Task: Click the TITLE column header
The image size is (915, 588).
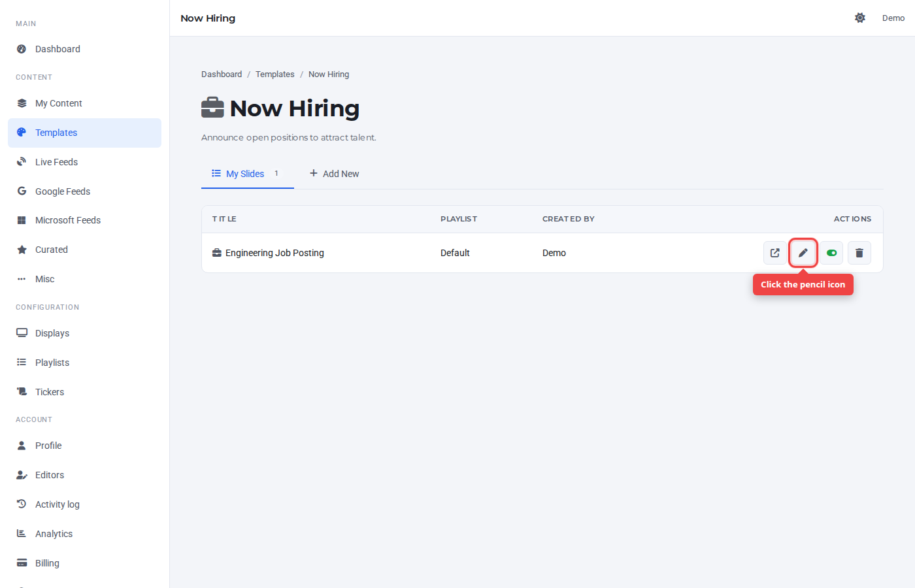Action: pyautogui.click(x=224, y=219)
